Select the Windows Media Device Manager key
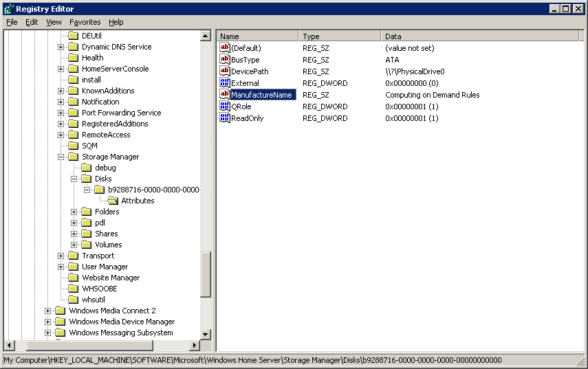Image resolution: width=588 pixels, height=369 pixels. point(122,322)
